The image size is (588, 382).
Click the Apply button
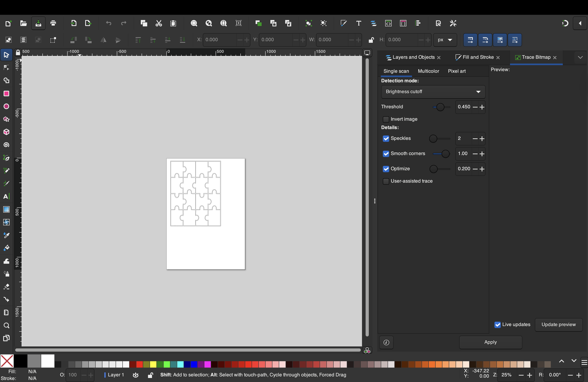coord(490,342)
